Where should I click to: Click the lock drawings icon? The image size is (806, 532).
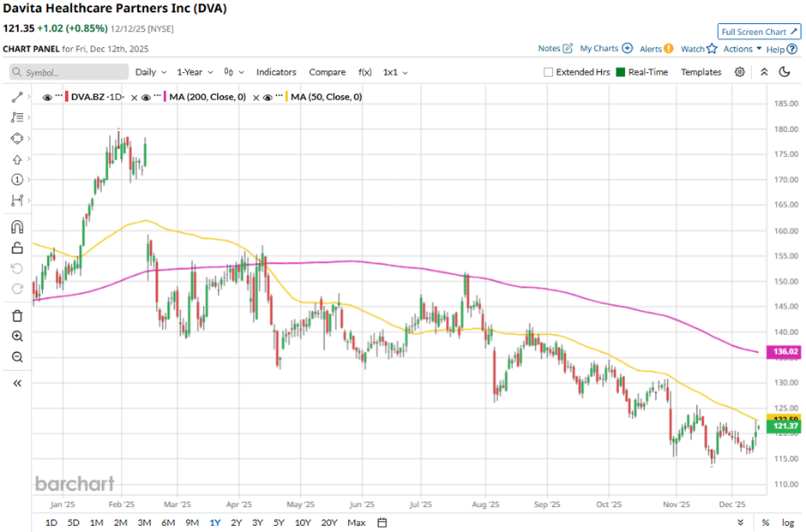16,248
